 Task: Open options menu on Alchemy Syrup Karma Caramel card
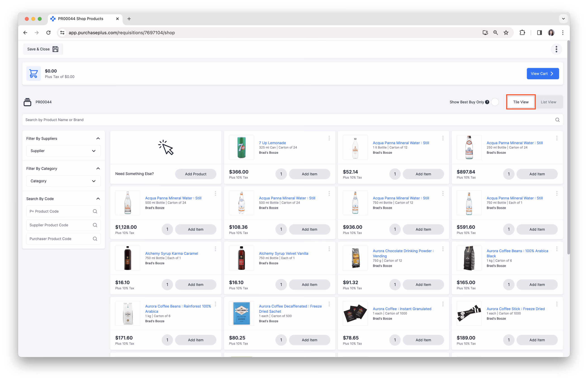click(216, 249)
